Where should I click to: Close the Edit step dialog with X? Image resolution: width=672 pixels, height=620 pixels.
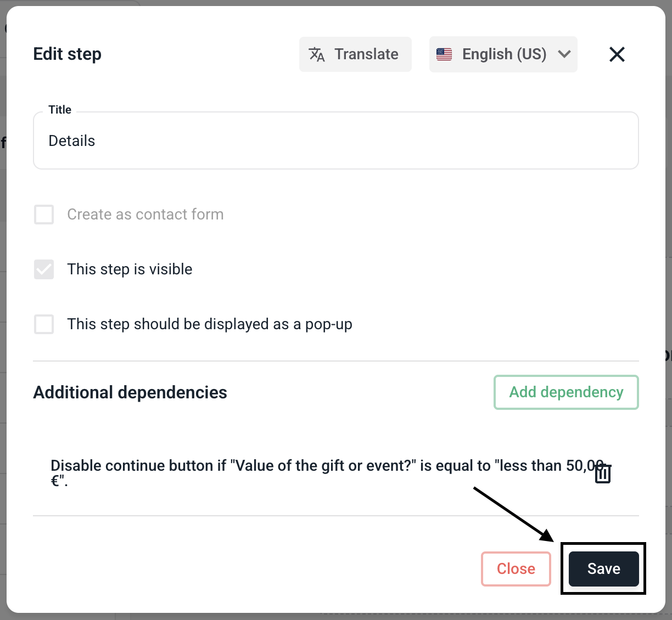click(x=617, y=54)
